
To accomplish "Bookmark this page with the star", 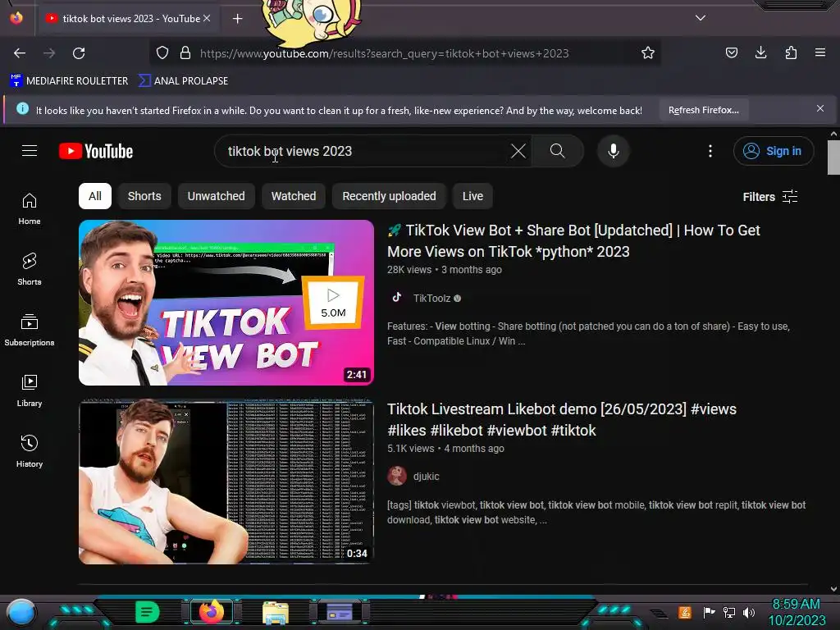I will tap(648, 53).
